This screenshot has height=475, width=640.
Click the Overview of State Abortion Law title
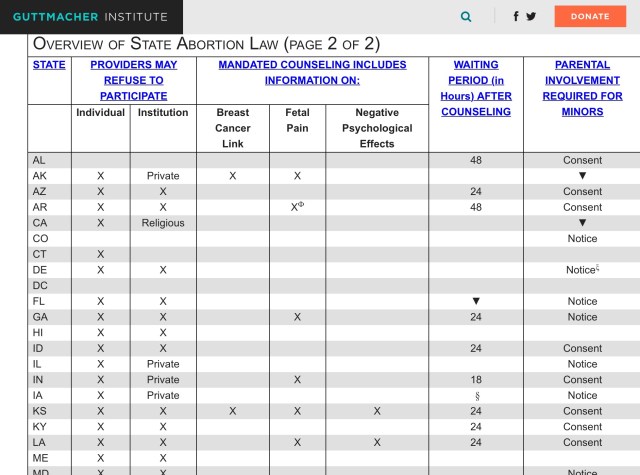coord(206,44)
